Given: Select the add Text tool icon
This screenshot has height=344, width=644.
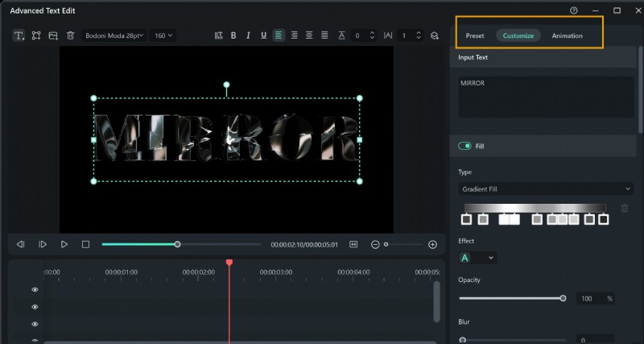Looking at the screenshot, I should click(19, 35).
